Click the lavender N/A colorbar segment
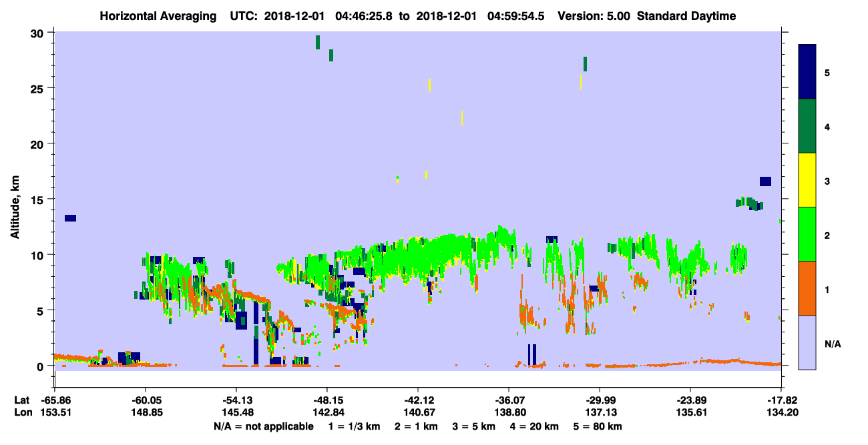 coord(807,342)
